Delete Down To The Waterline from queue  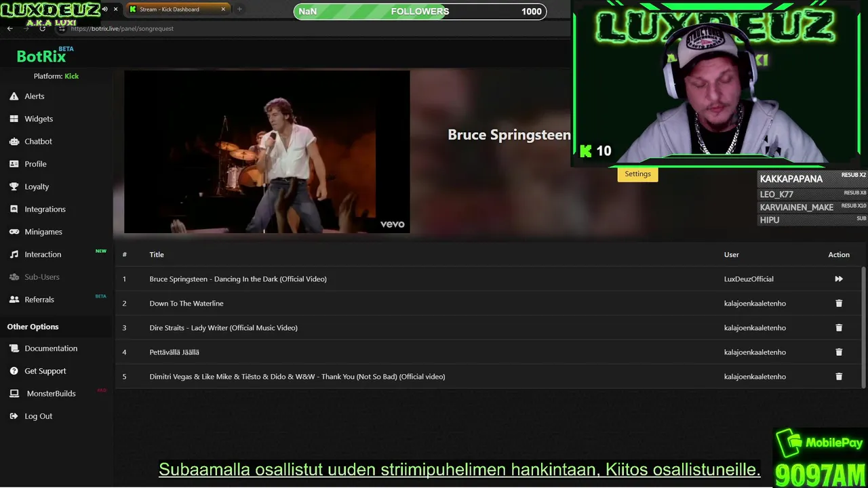coord(839,303)
